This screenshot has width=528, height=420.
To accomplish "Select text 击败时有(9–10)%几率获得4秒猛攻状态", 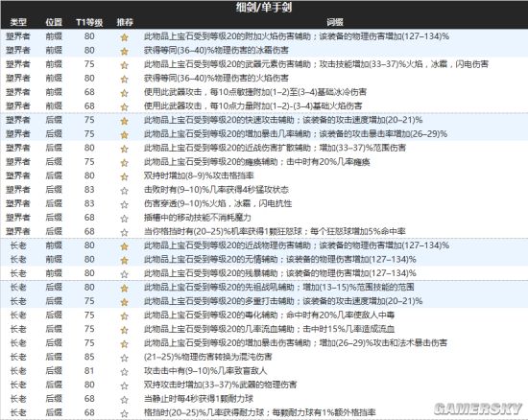I will coord(216,190).
